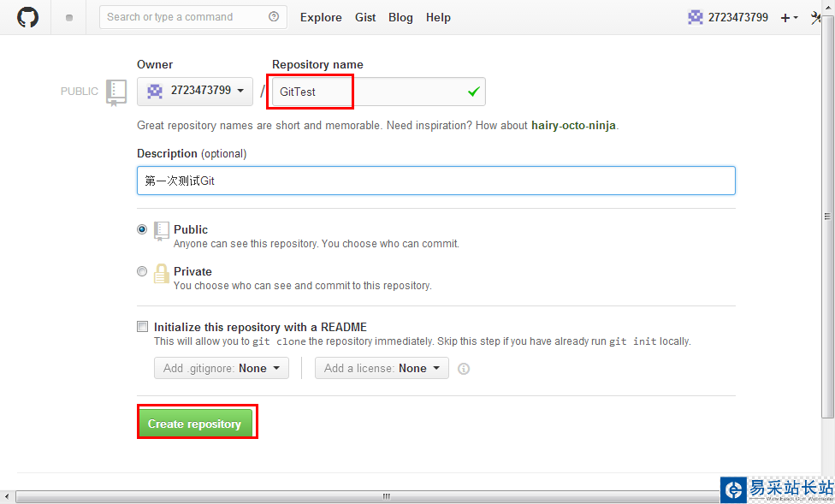This screenshot has height=504, width=835.
Task: Click the Public option book icon
Action: 162,231
